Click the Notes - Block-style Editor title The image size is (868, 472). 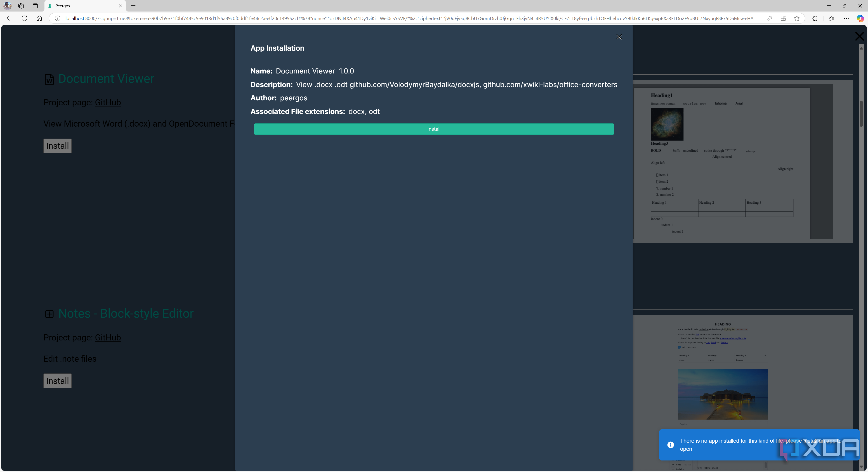pyautogui.click(x=126, y=313)
